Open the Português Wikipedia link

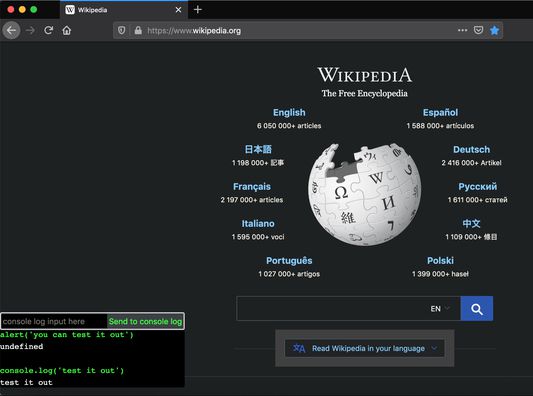tap(289, 261)
